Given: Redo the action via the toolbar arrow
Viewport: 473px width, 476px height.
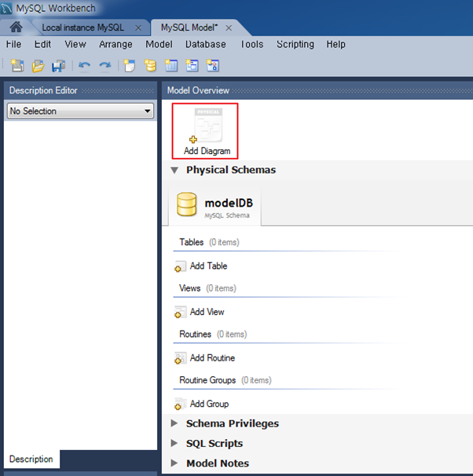Looking at the screenshot, I should pos(105,65).
